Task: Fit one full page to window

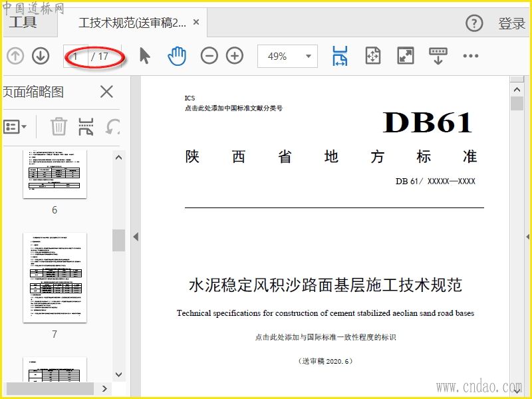Action: click(373, 56)
